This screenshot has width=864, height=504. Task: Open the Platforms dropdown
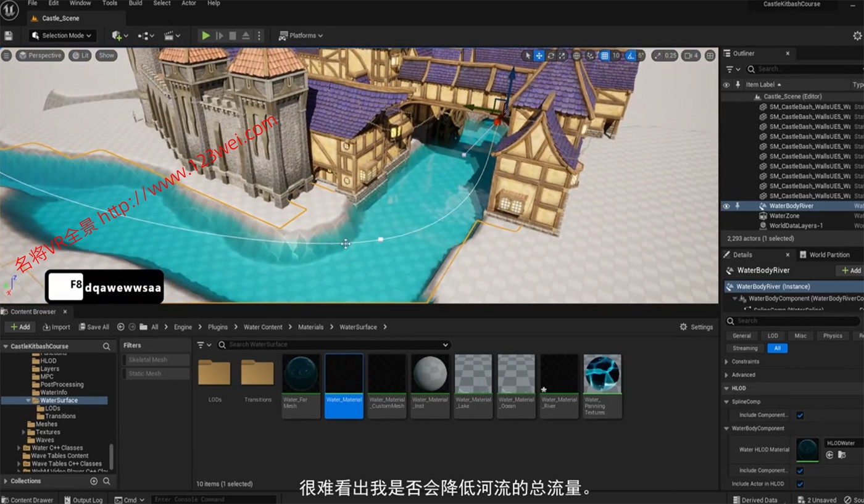(301, 36)
